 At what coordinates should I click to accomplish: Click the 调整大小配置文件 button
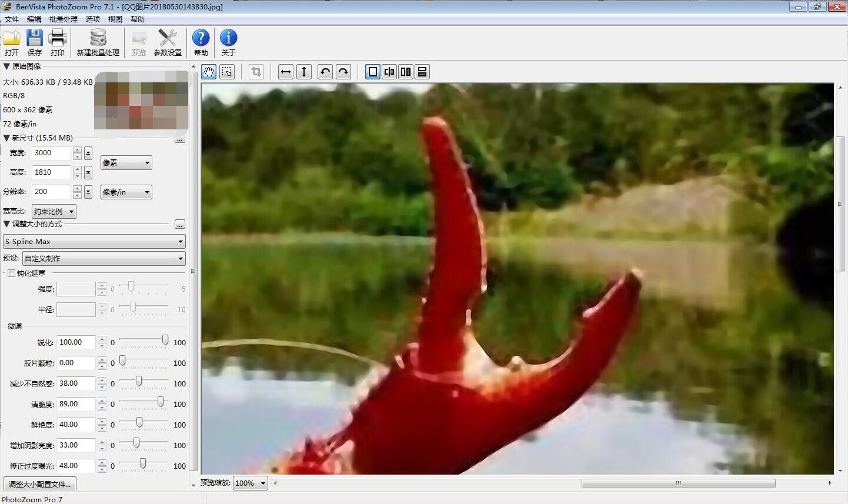pyautogui.click(x=40, y=484)
